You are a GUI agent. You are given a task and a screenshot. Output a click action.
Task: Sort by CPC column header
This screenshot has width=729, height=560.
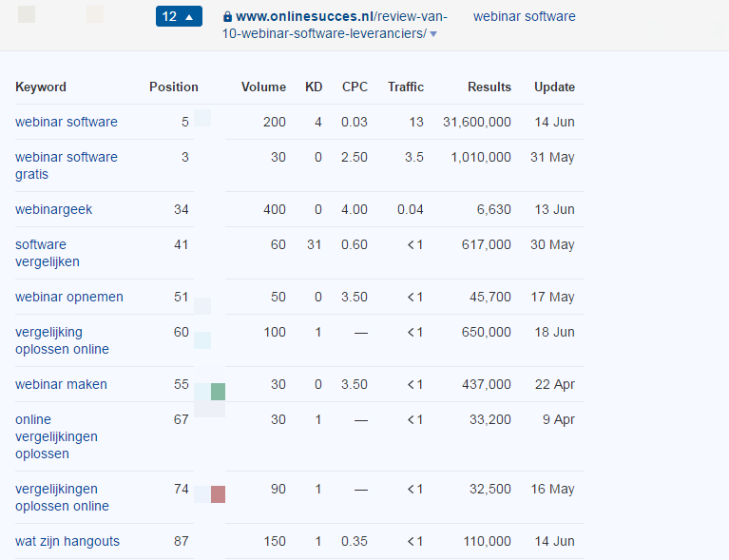tap(355, 87)
